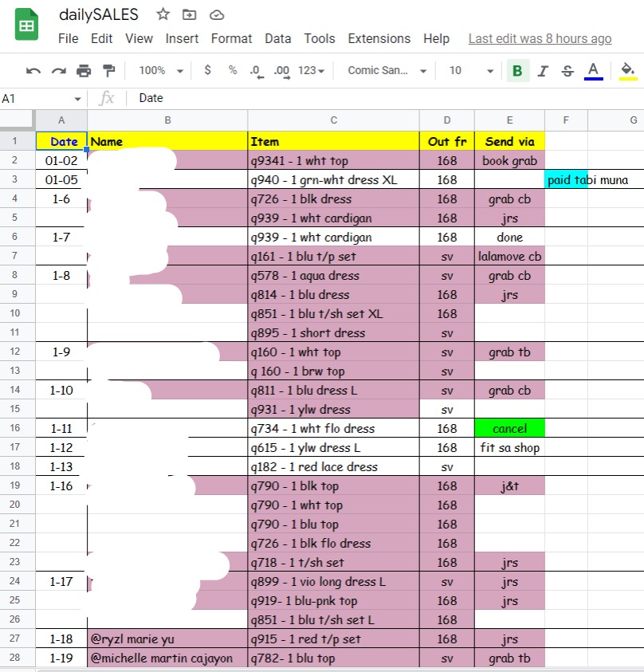
Task: Check cloud save status icon
Action: (216, 14)
